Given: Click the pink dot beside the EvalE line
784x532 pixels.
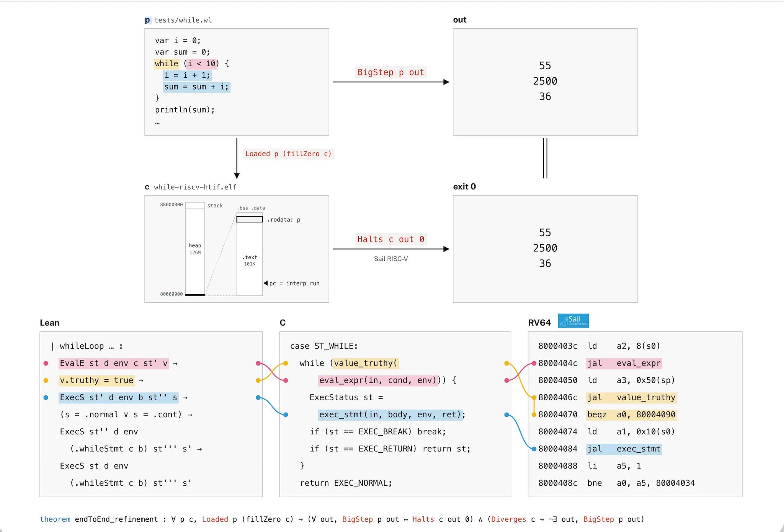Looking at the screenshot, I should point(46,363).
